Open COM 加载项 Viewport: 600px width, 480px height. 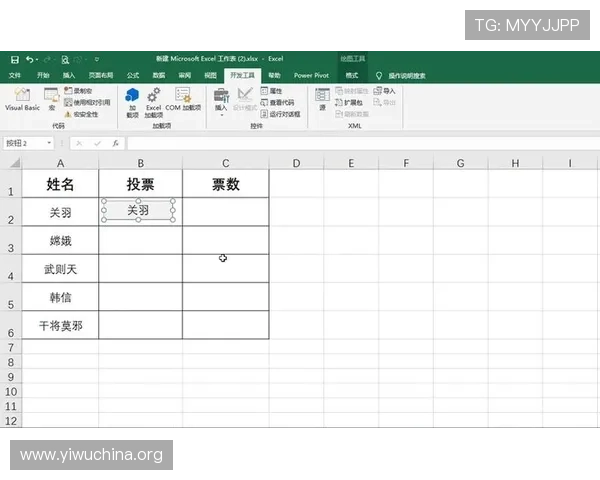pos(183,100)
